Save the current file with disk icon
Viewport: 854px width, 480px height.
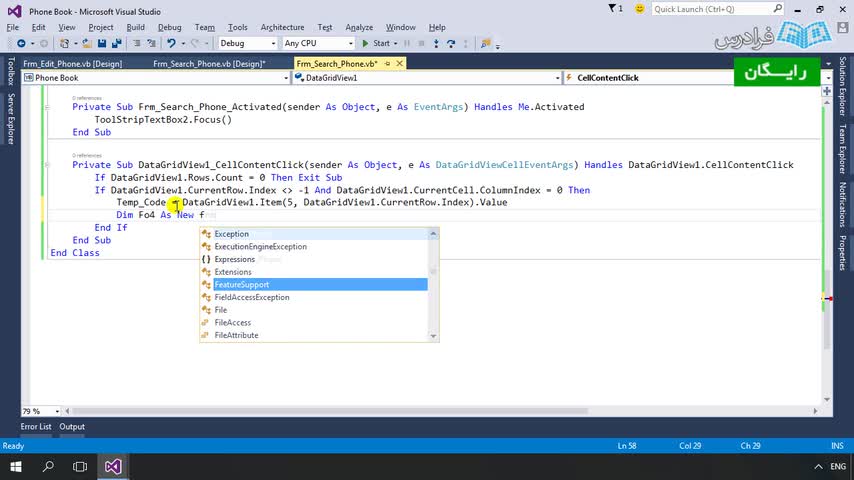pos(102,43)
